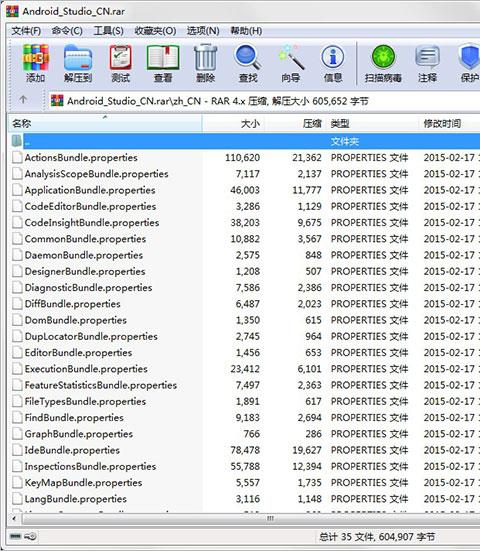Run the 测试 (Test) archive tool

click(x=121, y=63)
